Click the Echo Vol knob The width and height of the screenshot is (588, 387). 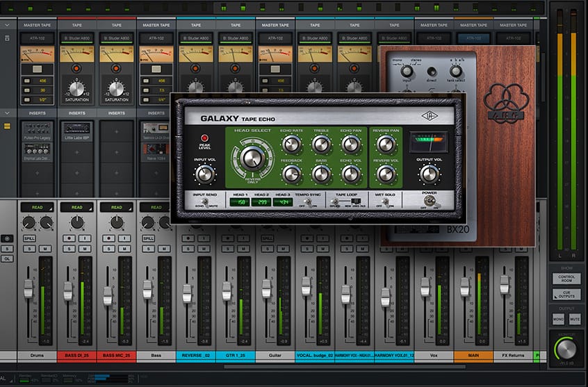[350, 174]
